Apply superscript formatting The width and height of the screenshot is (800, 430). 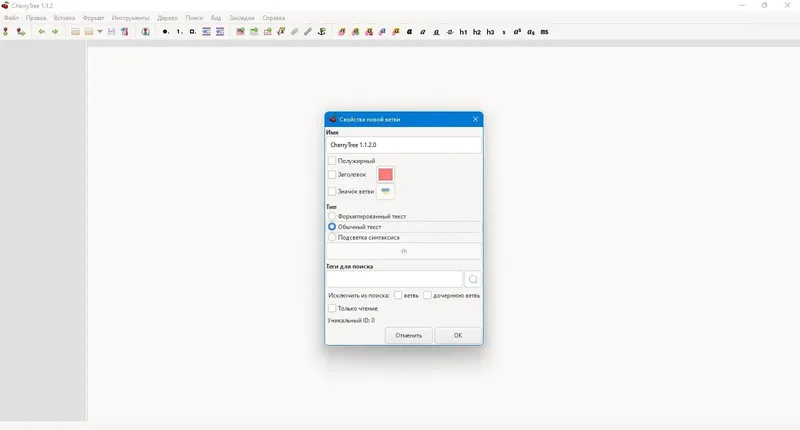517,32
